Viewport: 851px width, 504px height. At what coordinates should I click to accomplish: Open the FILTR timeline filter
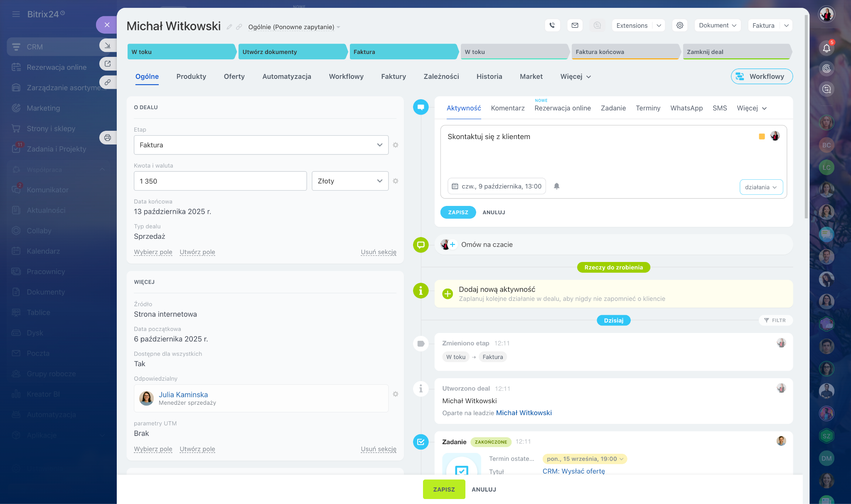click(775, 320)
